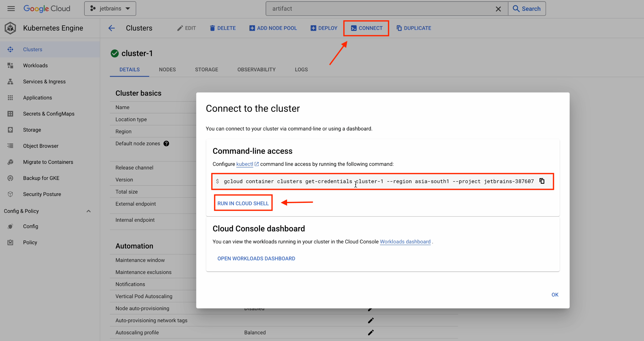Screen dimensions: 644x341
Task: Open the OBSERVABILITY tab
Action: pyautogui.click(x=256, y=70)
